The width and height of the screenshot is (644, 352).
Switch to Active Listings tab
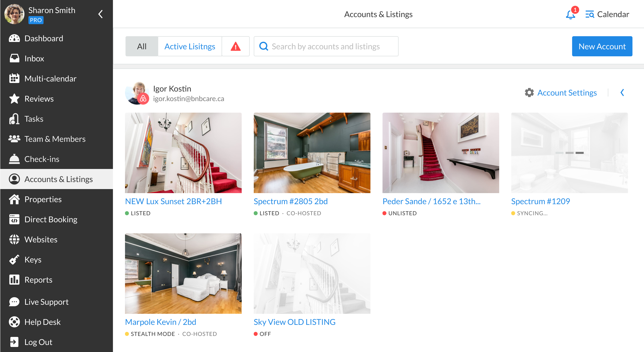190,47
